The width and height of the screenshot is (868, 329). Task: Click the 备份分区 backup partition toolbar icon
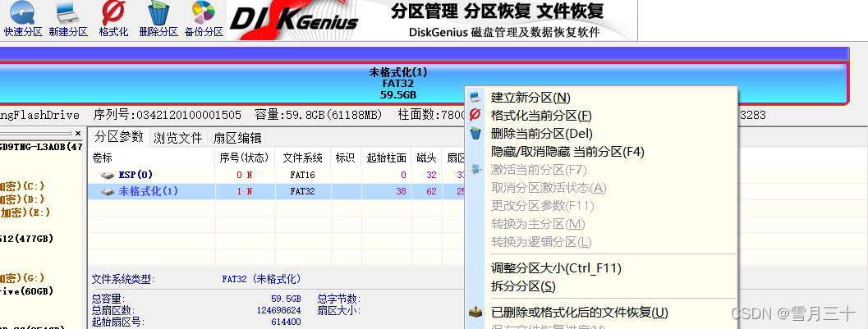click(x=204, y=20)
